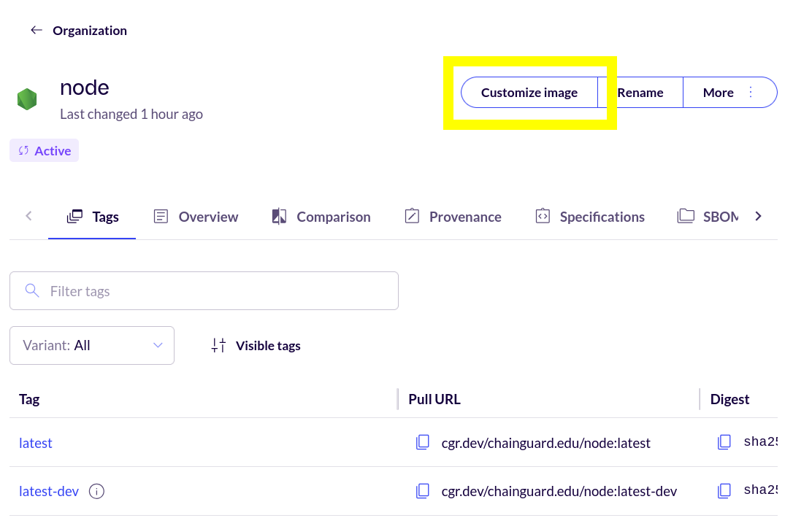Click the Customize image button

tap(529, 92)
